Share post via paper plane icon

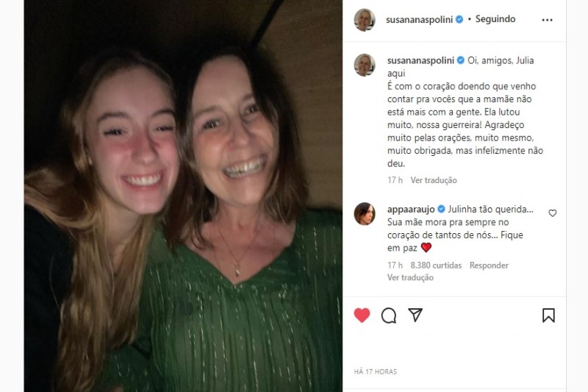click(415, 315)
